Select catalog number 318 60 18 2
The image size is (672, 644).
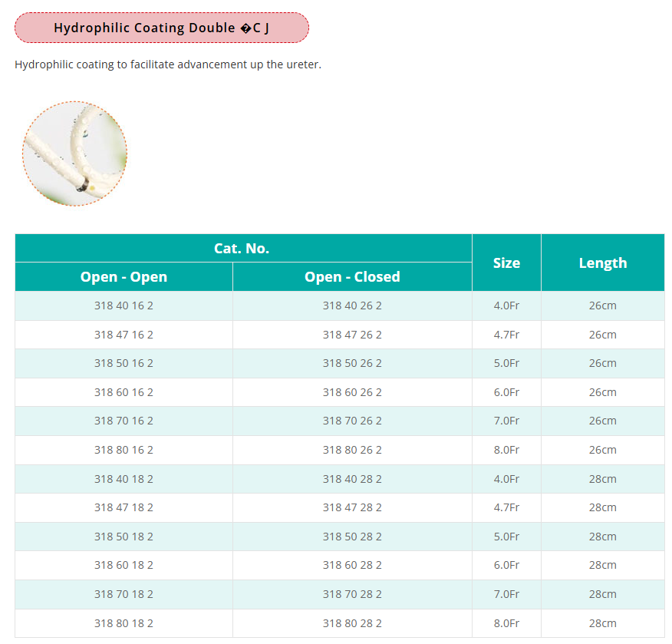[124, 565]
